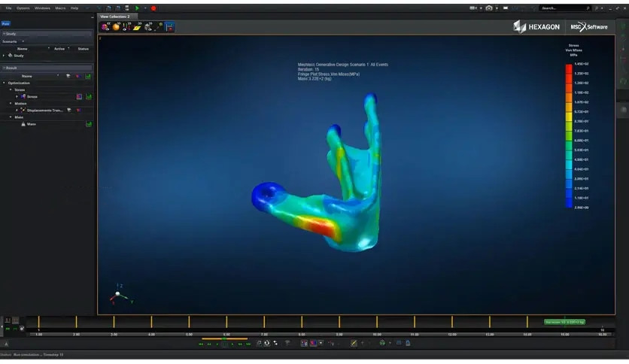Viewport: 629px width, 364px height.
Task: Click the clipboard icon in bottom toolbar
Action: point(408,343)
